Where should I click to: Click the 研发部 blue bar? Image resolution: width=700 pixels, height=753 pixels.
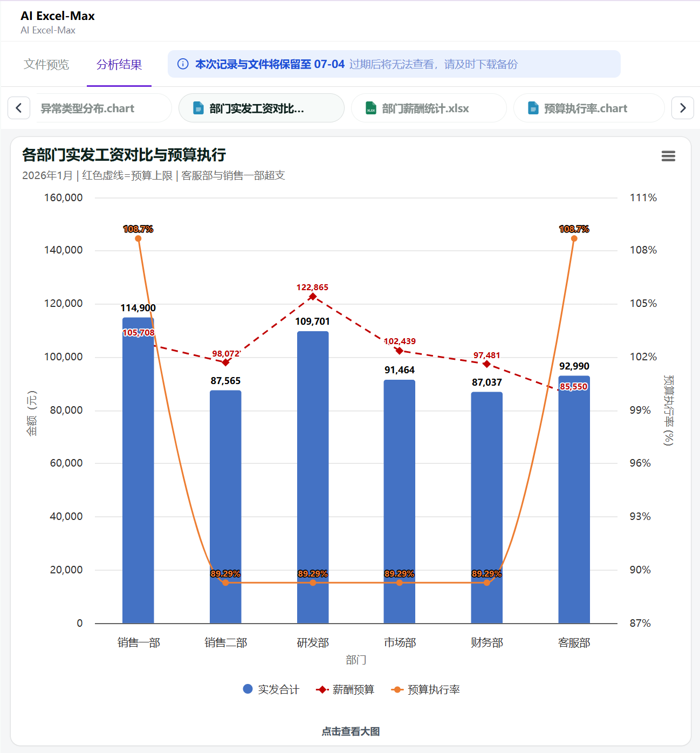click(x=313, y=477)
